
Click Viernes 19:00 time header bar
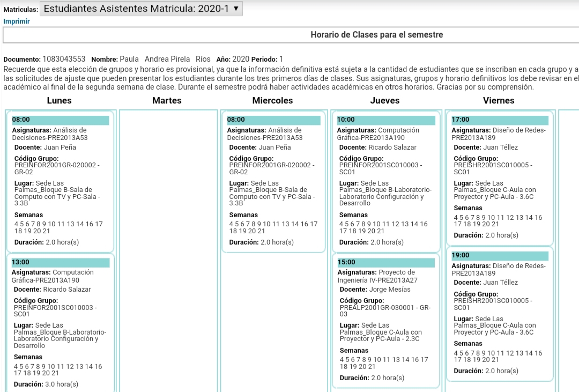pyautogui.click(x=500, y=255)
